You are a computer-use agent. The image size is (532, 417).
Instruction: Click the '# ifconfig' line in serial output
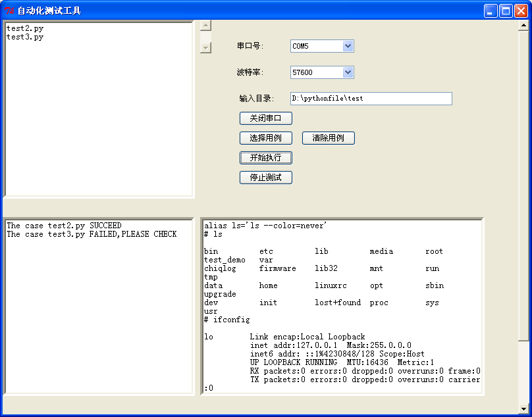(x=226, y=320)
